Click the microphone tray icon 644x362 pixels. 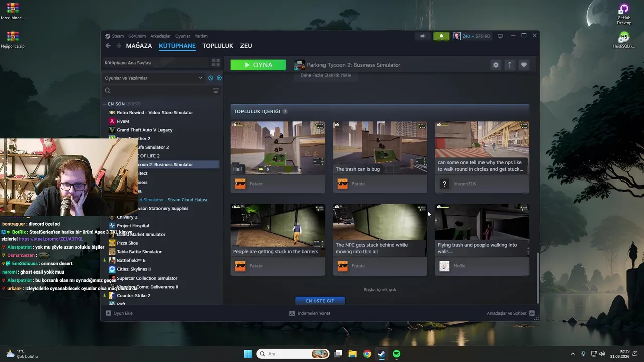(583, 354)
